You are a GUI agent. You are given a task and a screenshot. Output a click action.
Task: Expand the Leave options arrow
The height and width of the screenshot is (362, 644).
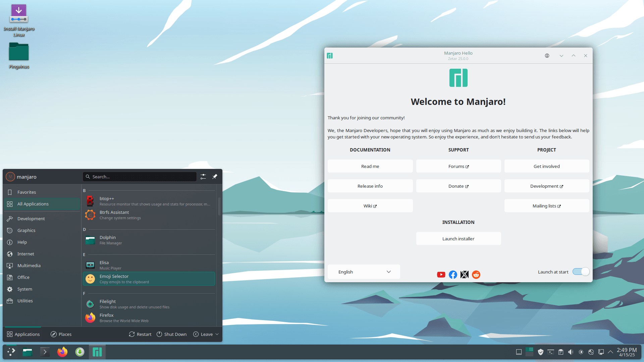[x=217, y=334]
